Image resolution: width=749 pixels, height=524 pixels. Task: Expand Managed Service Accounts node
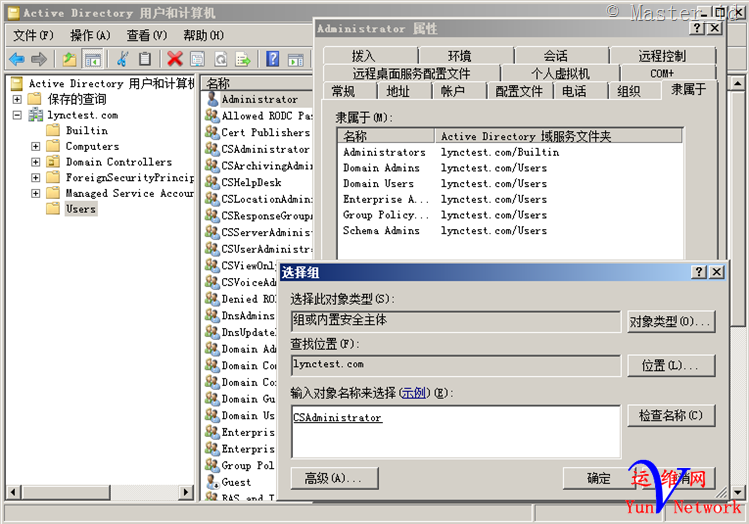click(x=35, y=193)
